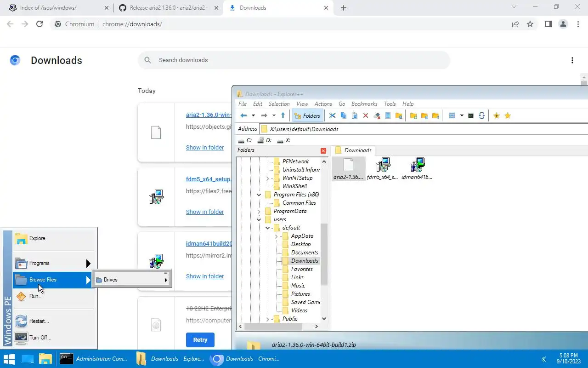
Task: Open the File menu in Explorer++
Action: (243, 104)
